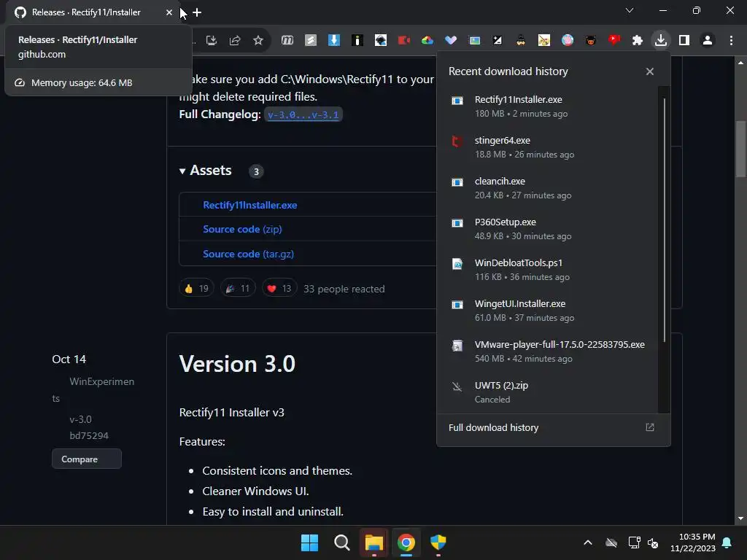Open the gray 'S' extension icon

[311, 41]
